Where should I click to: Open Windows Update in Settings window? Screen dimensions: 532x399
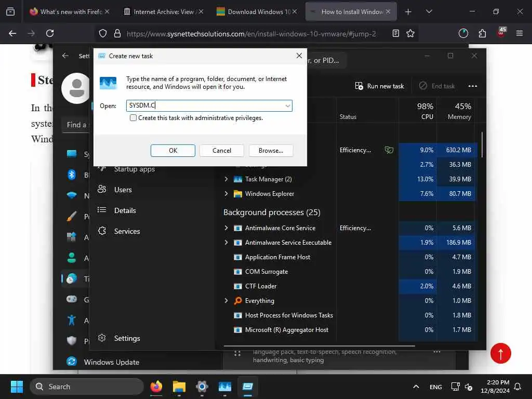point(112,362)
